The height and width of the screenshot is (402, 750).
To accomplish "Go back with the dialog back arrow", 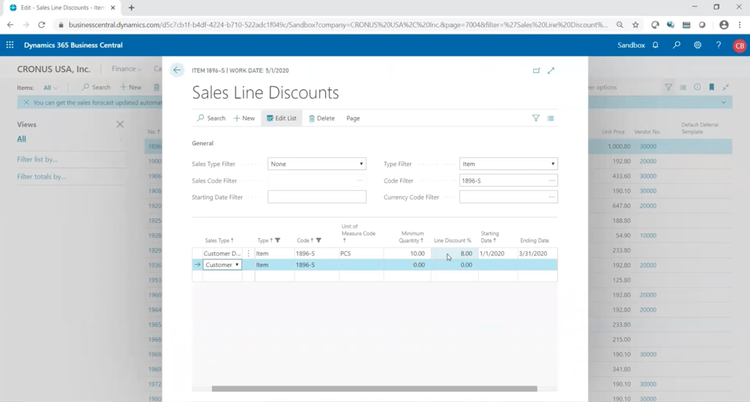I will [x=177, y=70].
